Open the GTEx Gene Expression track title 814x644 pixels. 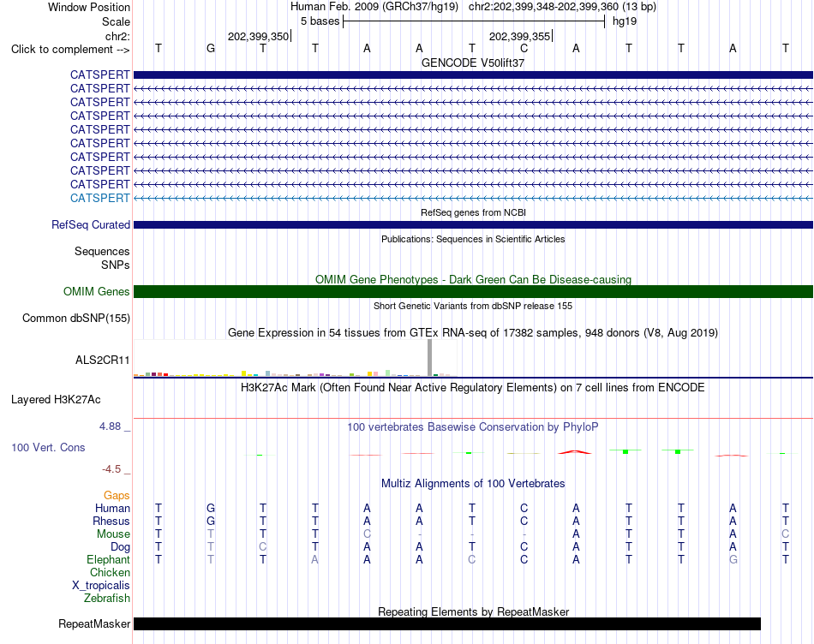(x=473, y=332)
